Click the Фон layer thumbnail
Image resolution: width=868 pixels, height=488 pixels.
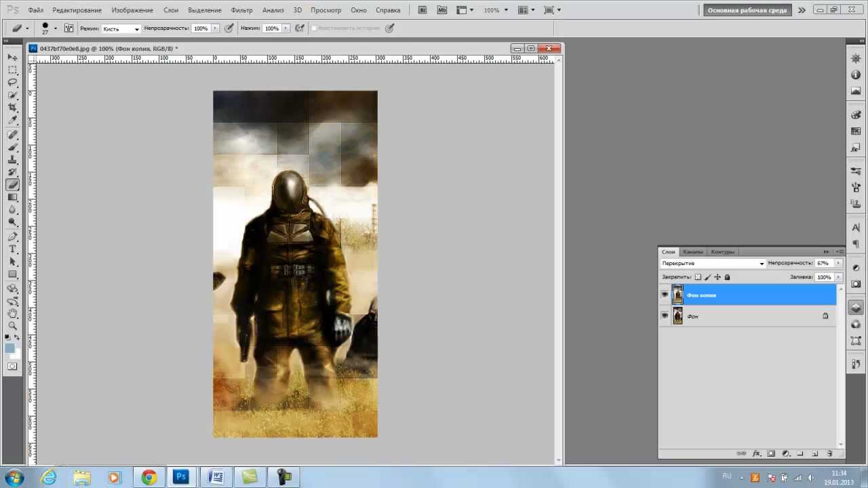677,316
